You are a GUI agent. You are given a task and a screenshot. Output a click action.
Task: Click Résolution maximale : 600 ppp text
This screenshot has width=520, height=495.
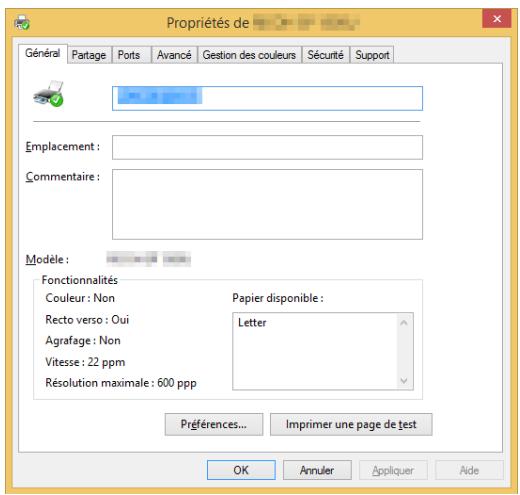pyautogui.click(x=121, y=383)
